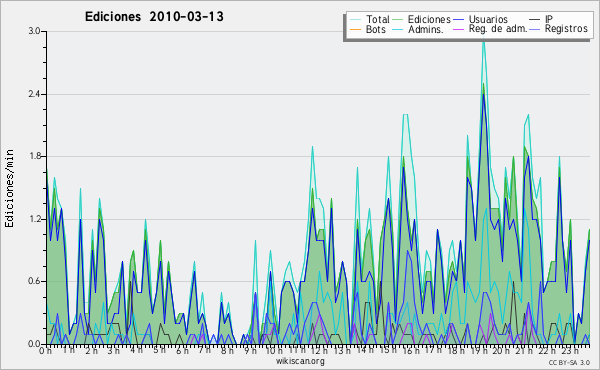The height and width of the screenshot is (370, 600).
Task: Click the '0.0' y-axis value
Action: click(x=34, y=344)
